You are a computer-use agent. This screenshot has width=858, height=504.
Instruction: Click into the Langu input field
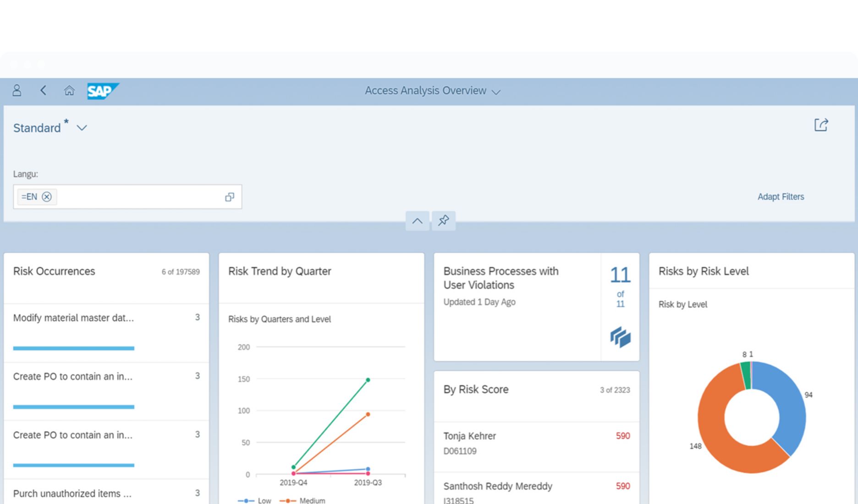137,197
